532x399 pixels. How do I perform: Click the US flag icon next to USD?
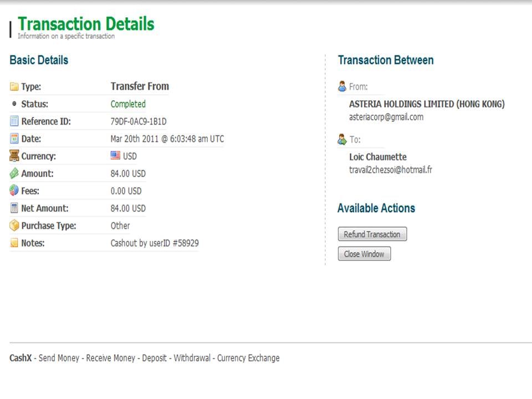[x=115, y=156]
